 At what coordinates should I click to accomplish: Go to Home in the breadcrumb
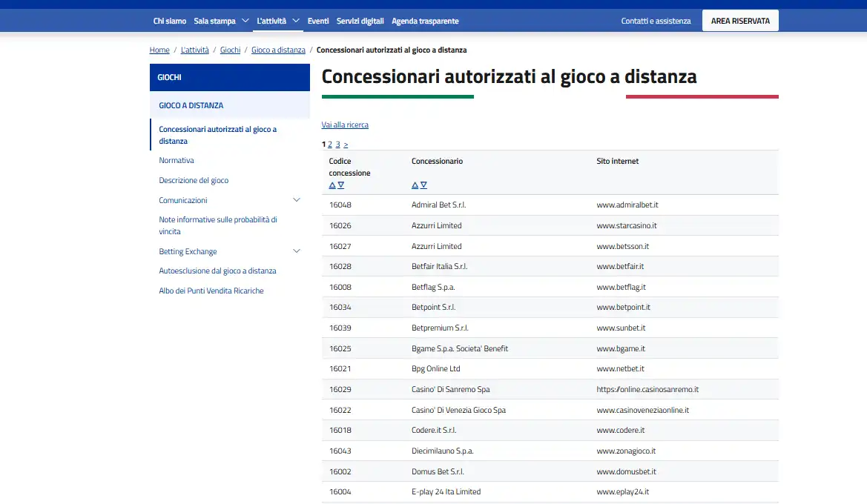159,50
